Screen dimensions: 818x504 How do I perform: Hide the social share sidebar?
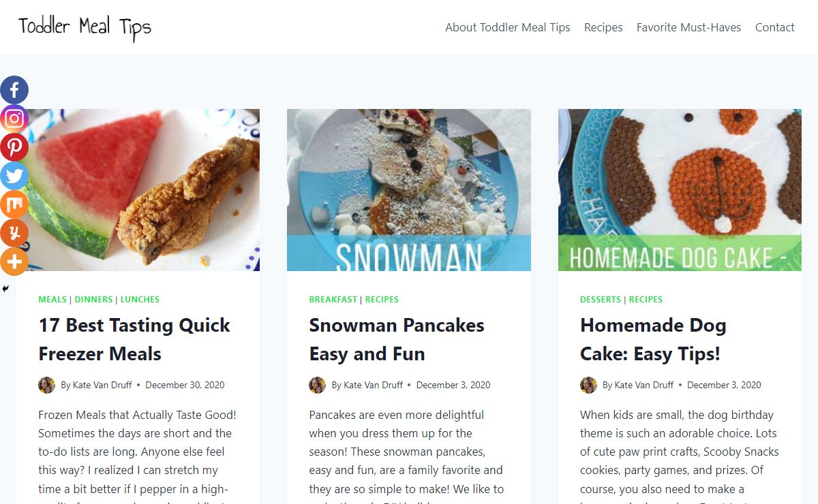tap(5, 289)
